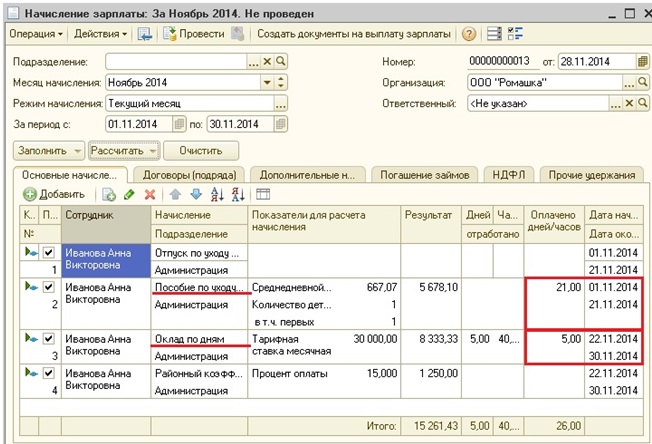
Task: Switch to Прочие удержания tab
Action: [x=592, y=175]
